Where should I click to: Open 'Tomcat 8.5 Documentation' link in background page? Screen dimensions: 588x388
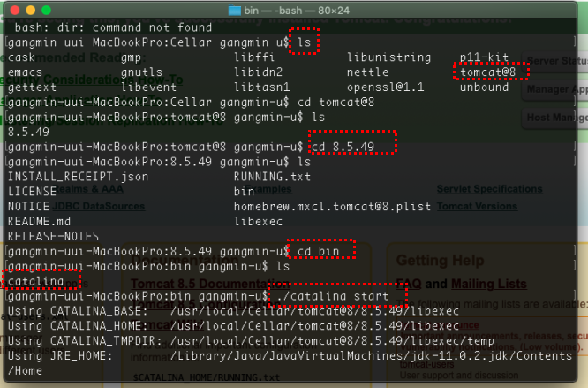(210, 284)
